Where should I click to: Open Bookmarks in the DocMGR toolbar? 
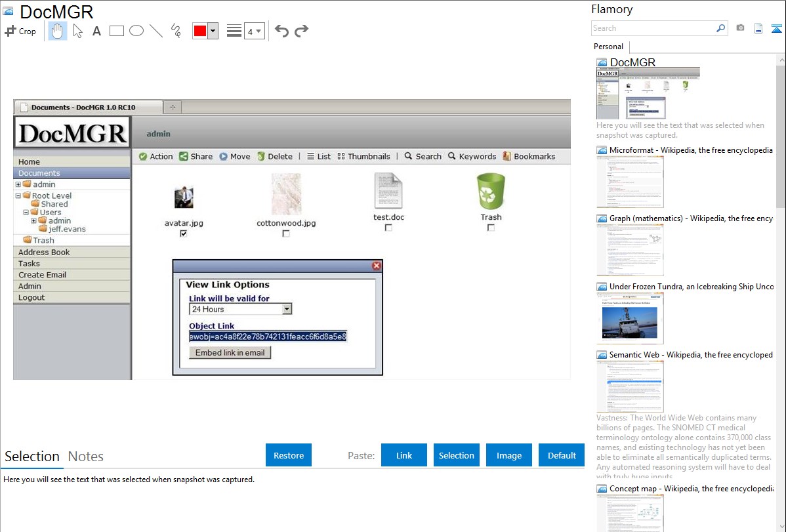click(529, 156)
